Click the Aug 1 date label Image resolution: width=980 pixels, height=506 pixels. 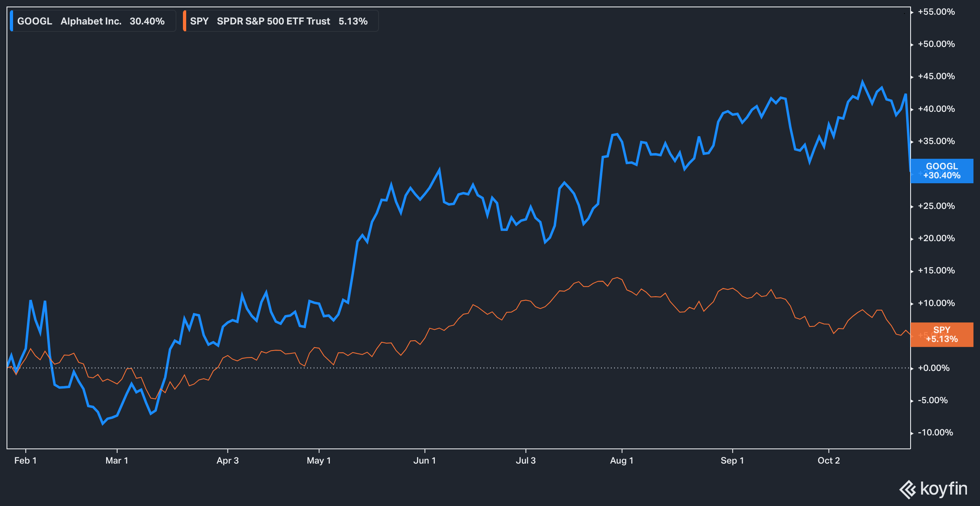[621, 461]
